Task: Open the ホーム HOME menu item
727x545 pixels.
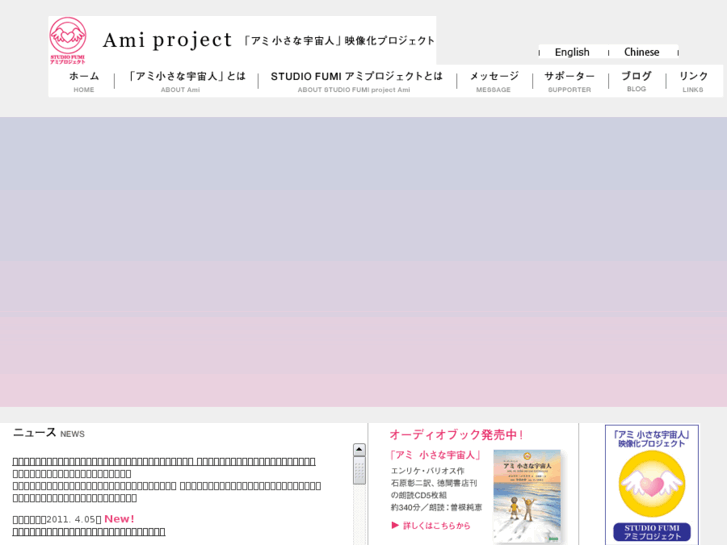Action: tap(84, 82)
